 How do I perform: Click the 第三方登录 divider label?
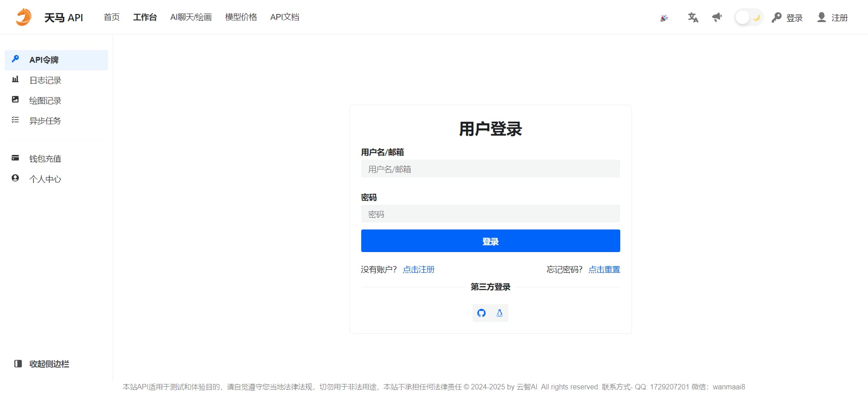tap(491, 287)
